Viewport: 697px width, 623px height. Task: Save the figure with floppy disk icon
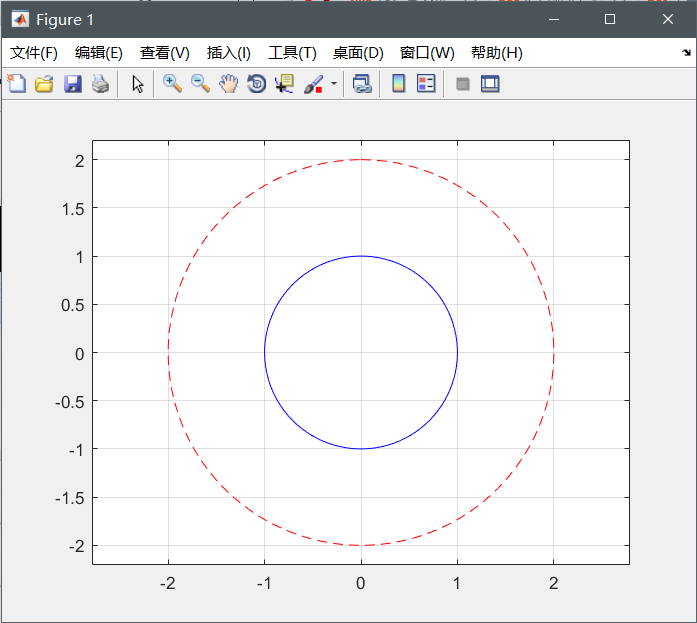coord(72,84)
